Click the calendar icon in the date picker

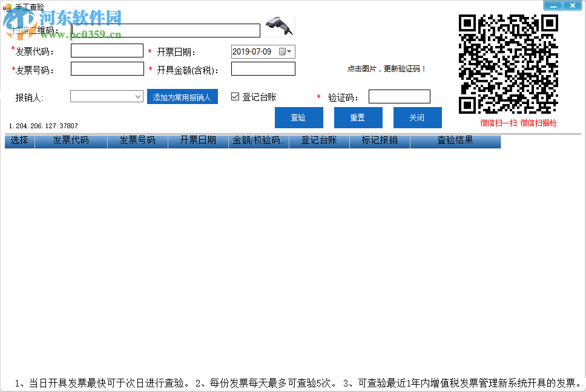283,51
